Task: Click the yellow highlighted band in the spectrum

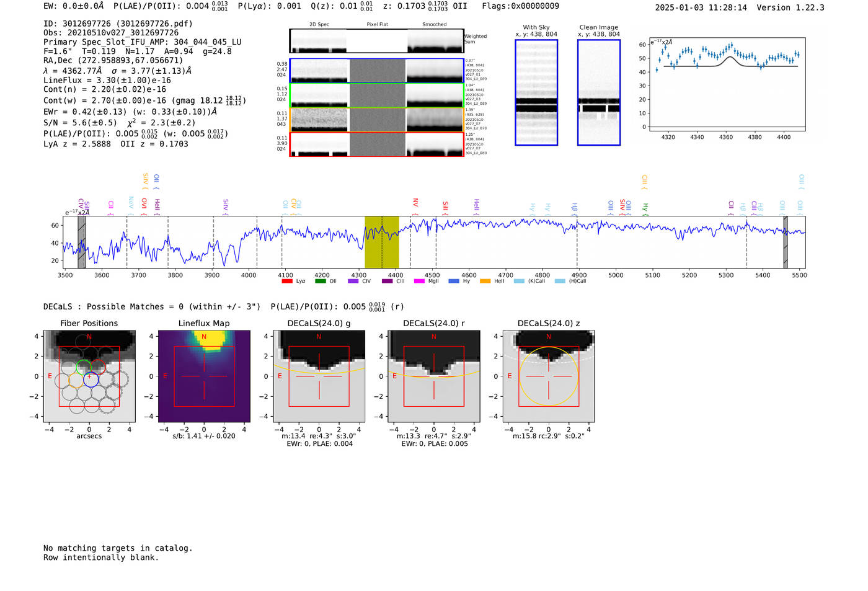Action: coord(382,242)
